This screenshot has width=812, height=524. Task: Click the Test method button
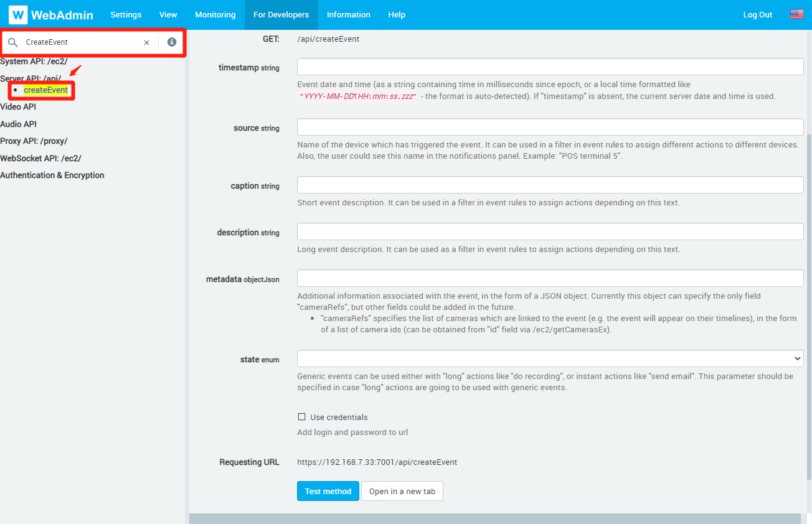(328, 491)
